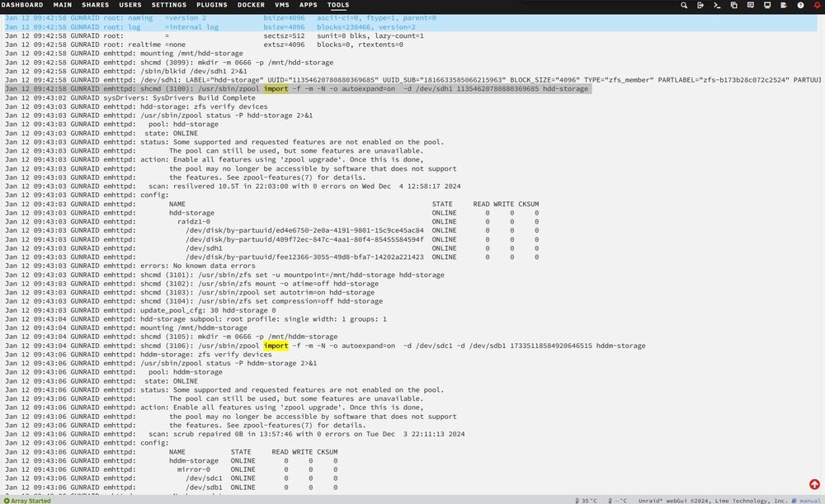Switch to the VMS tab
825x504 pixels.
(282, 5)
